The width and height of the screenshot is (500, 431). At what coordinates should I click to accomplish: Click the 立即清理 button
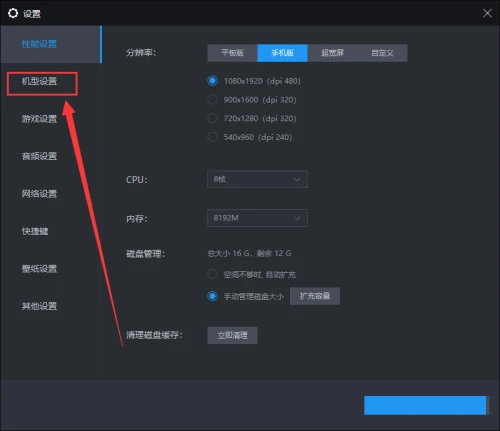232,335
